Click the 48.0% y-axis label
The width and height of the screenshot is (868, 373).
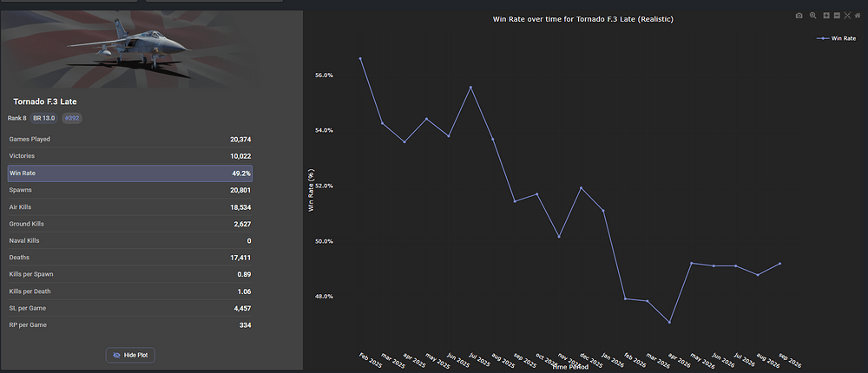point(324,297)
